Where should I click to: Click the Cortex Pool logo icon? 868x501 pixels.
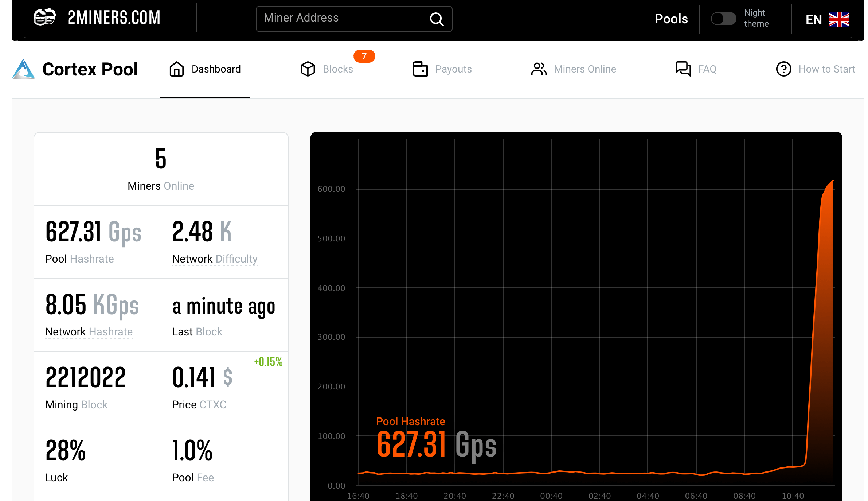24,70
